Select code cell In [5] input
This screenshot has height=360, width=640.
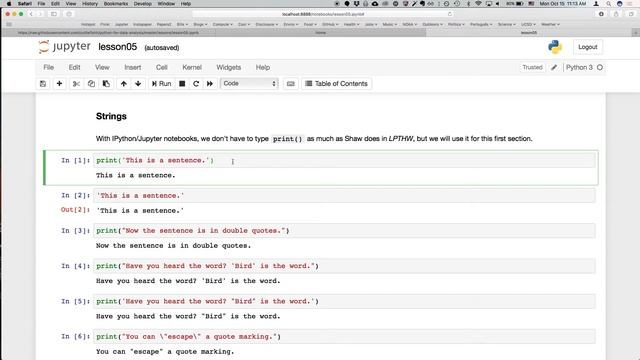344,301
